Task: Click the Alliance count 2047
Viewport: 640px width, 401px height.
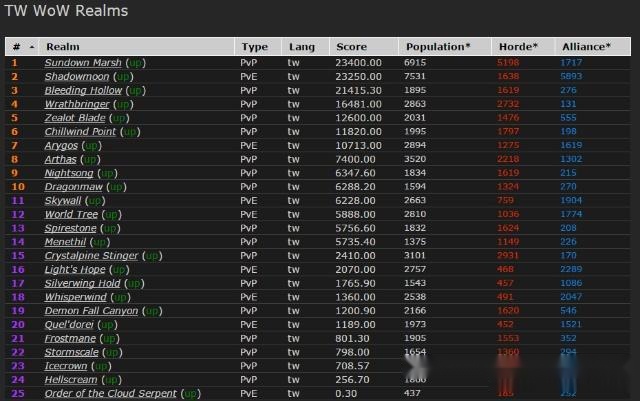Action: point(571,297)
